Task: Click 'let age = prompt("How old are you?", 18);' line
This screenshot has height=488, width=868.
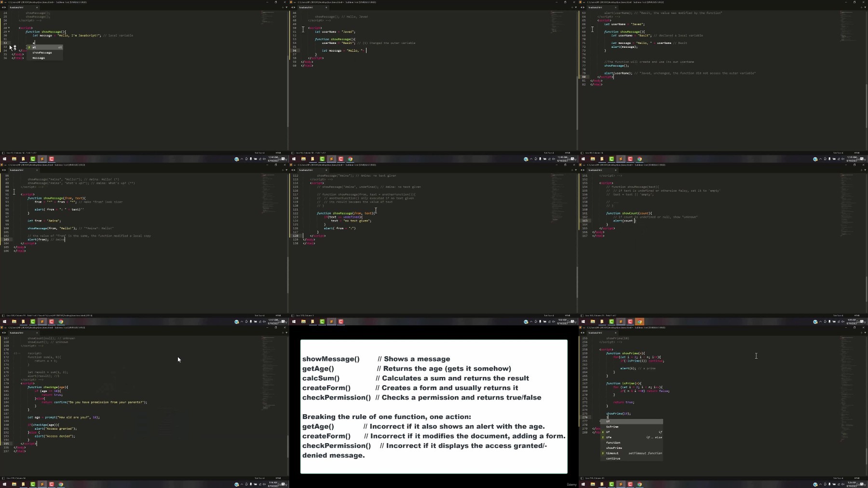Action: [x=64, y=418]
